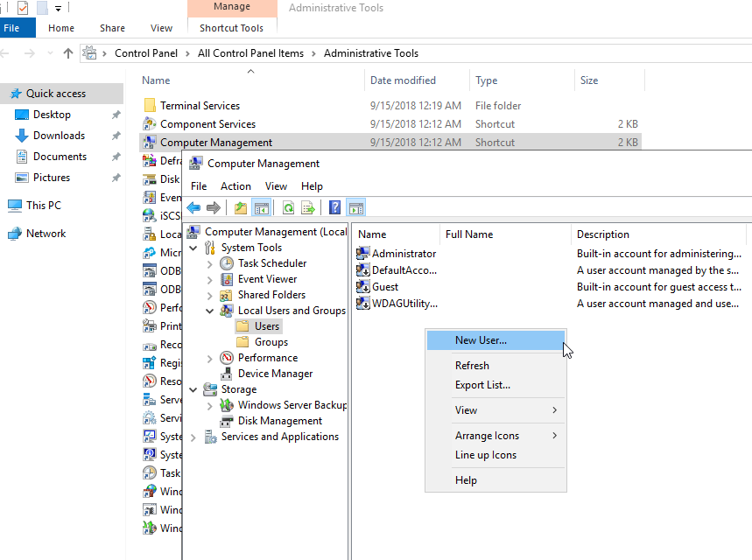The height and width of the screenshot is (560, 752).
Task: Collapse the Storage tree node
Action: point(193,389)
